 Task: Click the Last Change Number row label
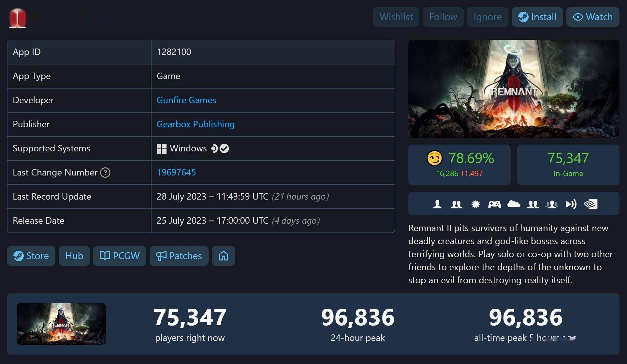point(55,173)
